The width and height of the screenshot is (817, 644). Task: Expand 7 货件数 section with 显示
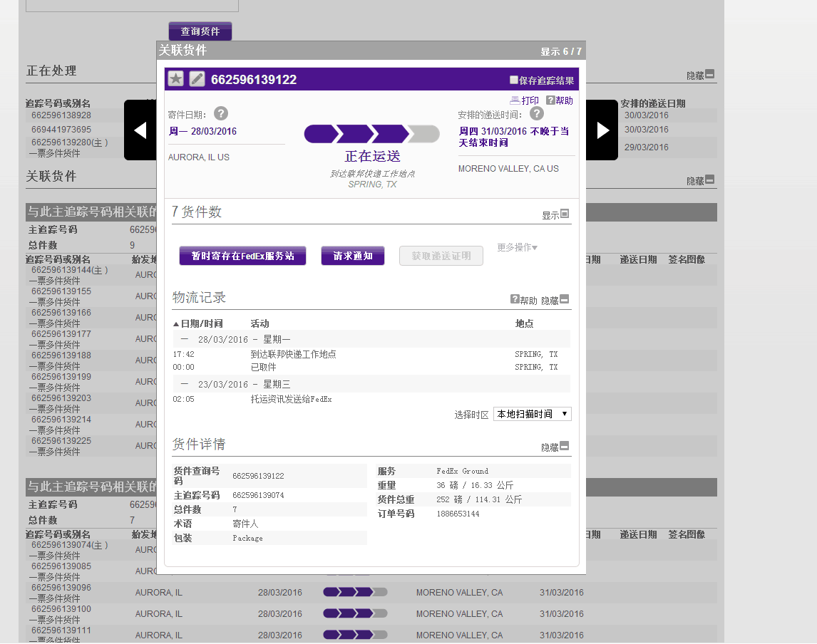pyautogui.click(x=555, y=214)
